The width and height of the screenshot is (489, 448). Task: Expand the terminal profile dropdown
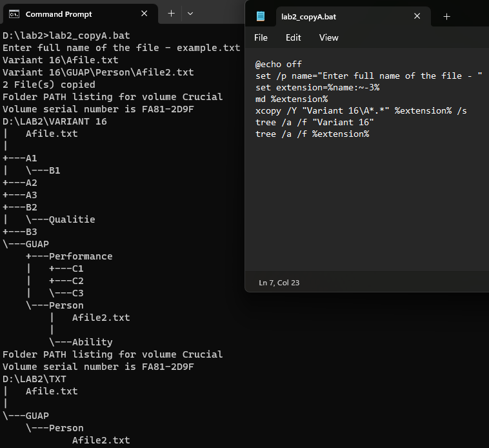pos(190,14)
